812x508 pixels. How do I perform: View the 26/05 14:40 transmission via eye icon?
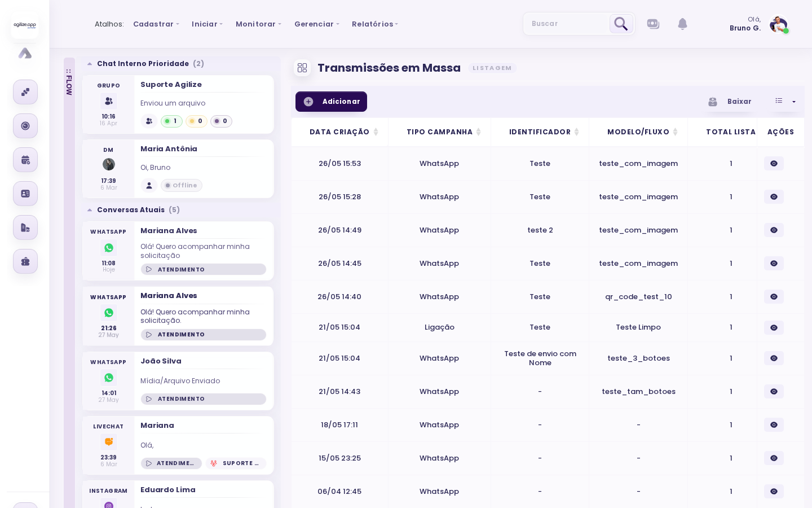[x=774, y=297]
